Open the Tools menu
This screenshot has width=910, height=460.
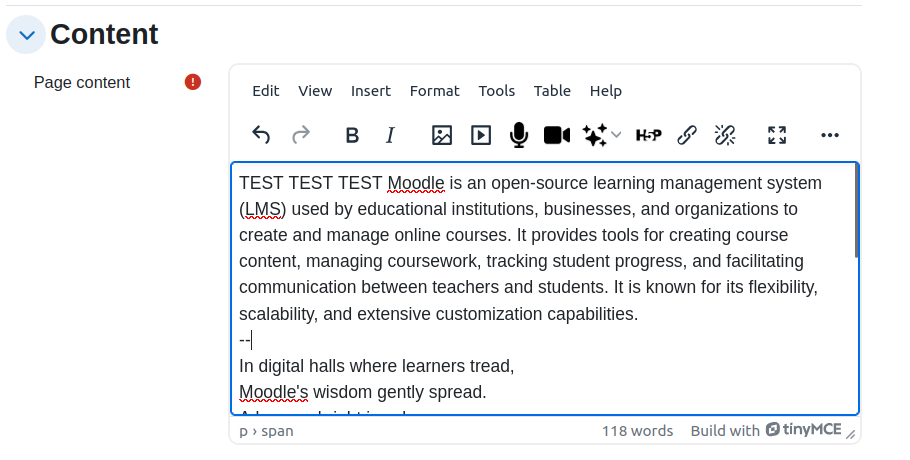(x=497, y=91)
